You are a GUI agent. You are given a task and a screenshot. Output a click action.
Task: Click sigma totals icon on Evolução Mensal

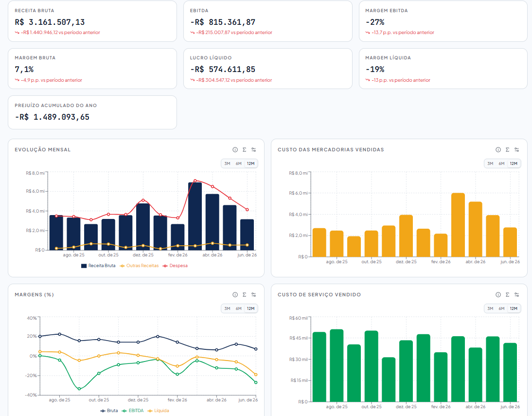(244, 150)
